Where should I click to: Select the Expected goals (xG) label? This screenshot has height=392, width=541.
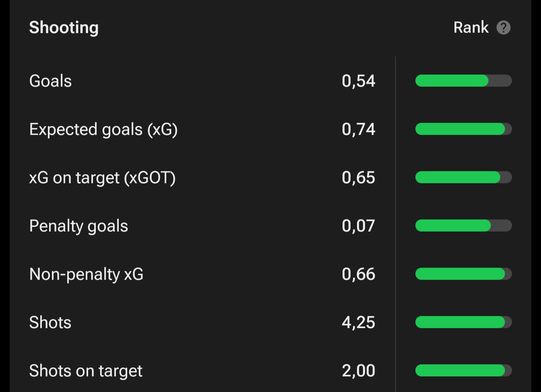103,129
